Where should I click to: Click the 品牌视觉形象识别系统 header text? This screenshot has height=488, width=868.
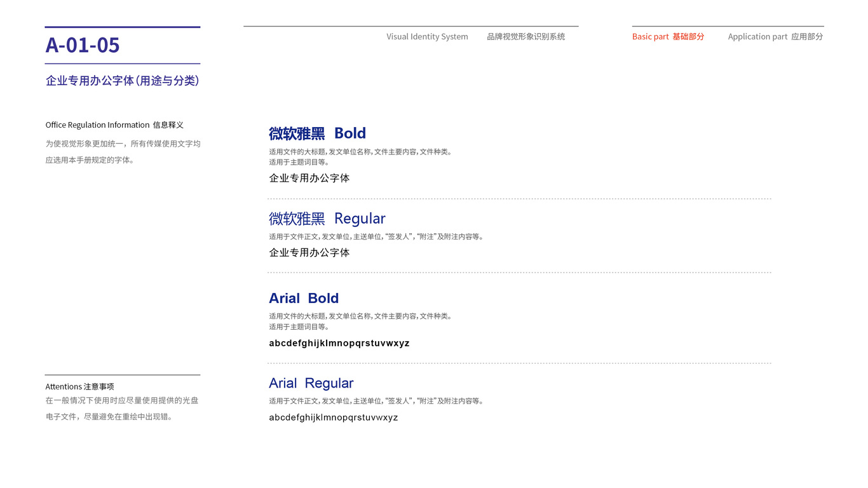coord(526,37)
